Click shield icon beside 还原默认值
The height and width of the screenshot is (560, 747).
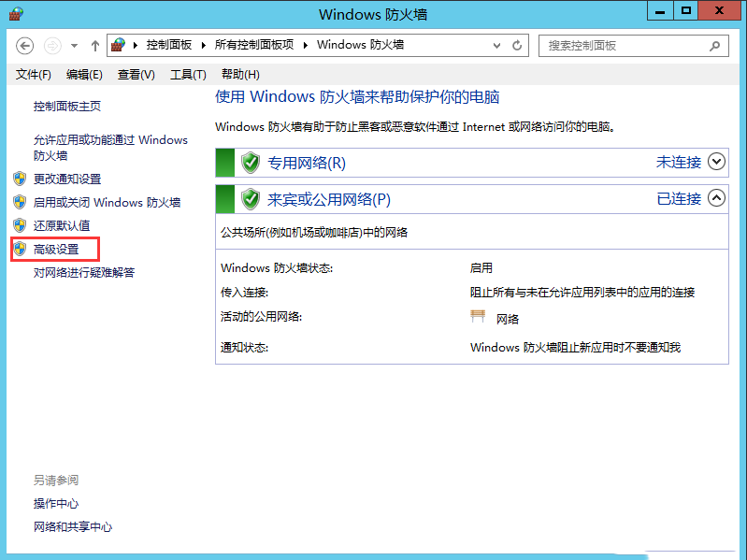point(20,225)
